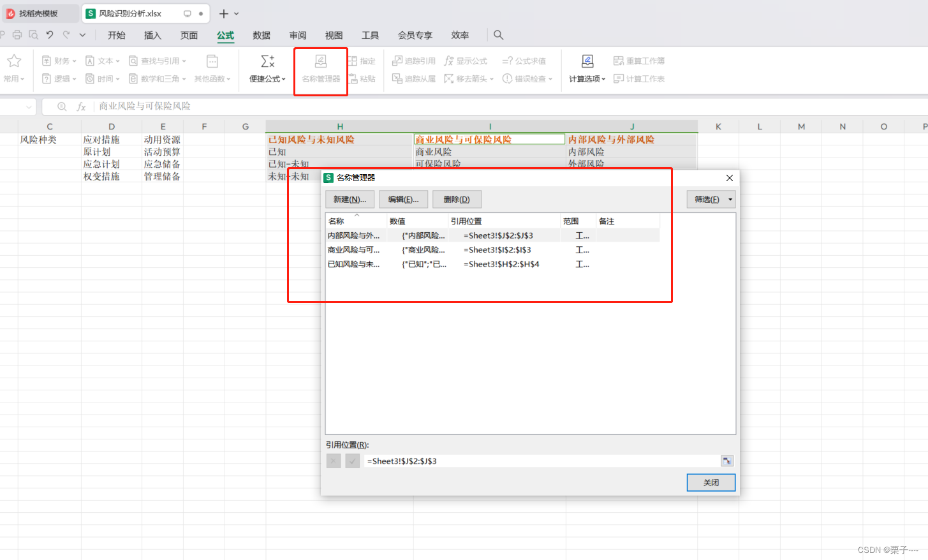
Task: Expand the name box dropdown
Action: coord(29,107)
